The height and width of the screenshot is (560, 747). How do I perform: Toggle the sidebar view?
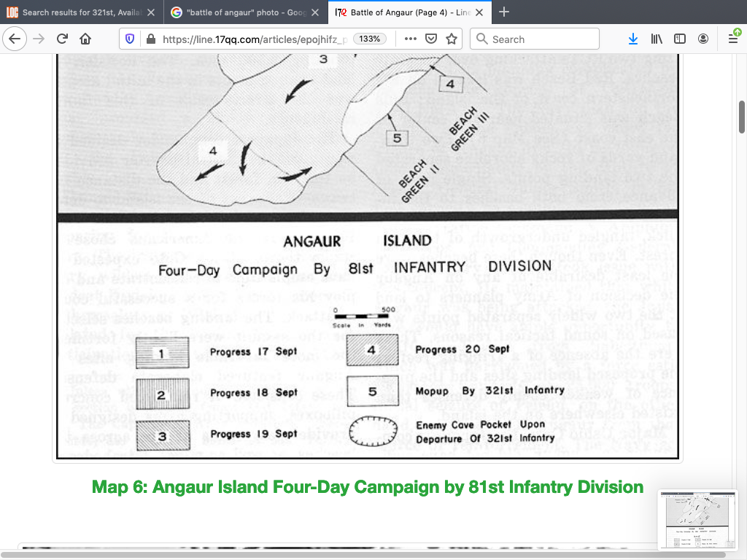click(x=680, y=39)
